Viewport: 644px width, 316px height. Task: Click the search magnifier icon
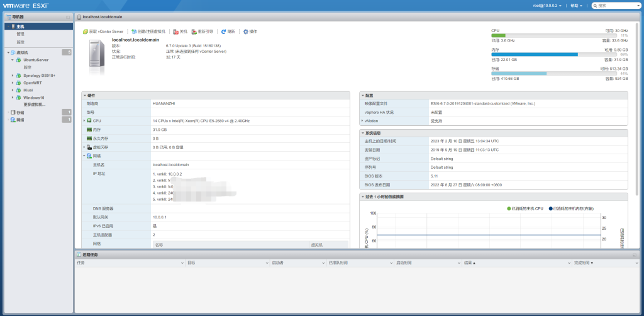pos(595,6)
